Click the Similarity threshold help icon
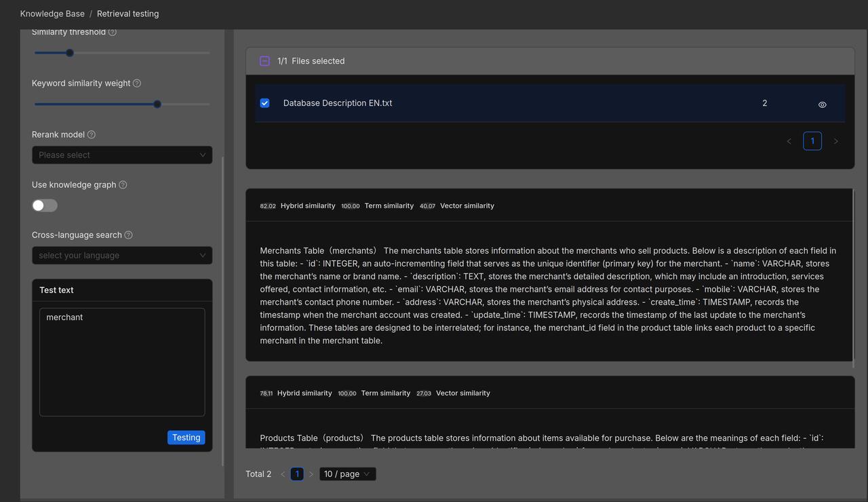This screenshot has height=502, width=868. click(x=113, y=32)
